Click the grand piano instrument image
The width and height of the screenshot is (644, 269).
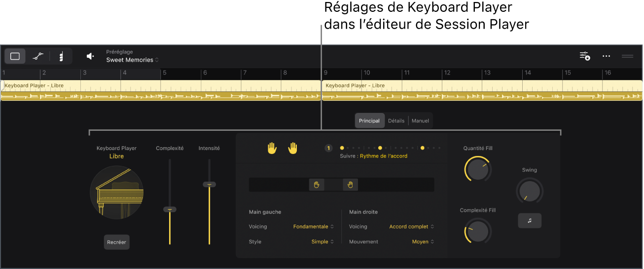coord(117,192)
